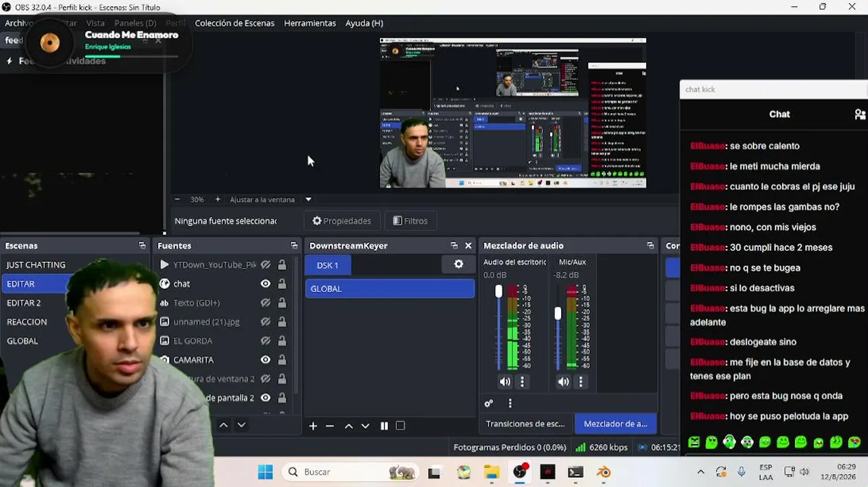
Task: Expand the system tray hidden icons
Action: (x=700, y=472)
